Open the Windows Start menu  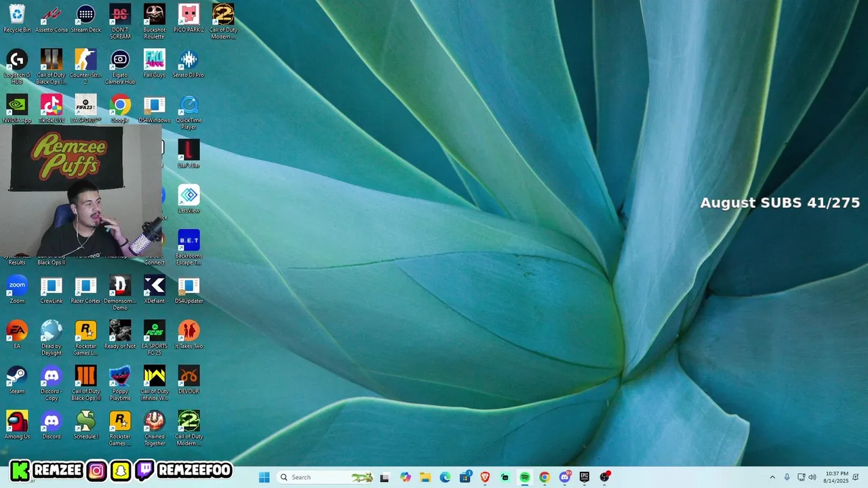pyautogui.click(x=264, y=477)
